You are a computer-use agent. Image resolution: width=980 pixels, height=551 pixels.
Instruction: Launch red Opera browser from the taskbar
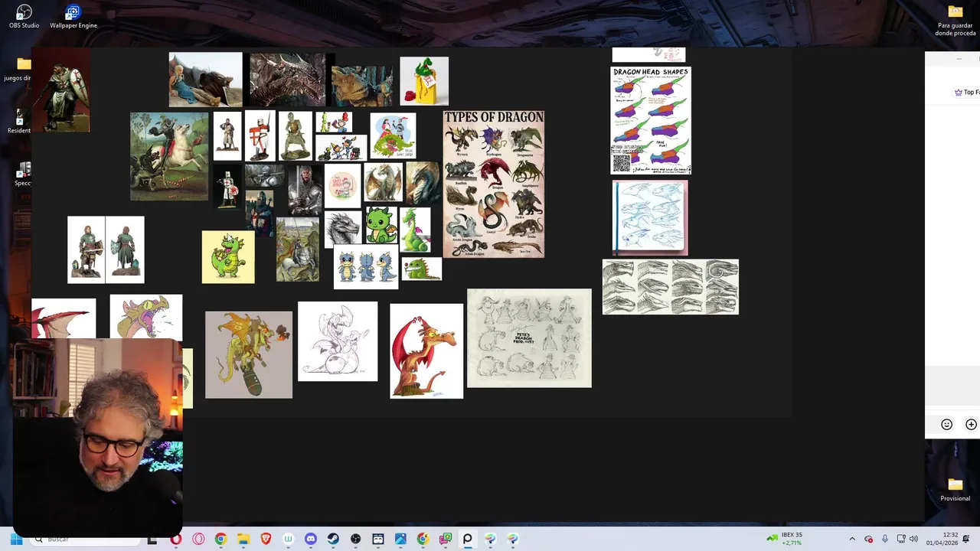(176, 539)
